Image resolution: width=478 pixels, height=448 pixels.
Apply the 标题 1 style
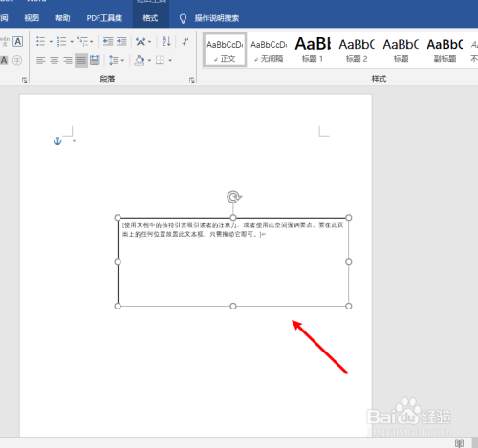(x=313, y=50)
